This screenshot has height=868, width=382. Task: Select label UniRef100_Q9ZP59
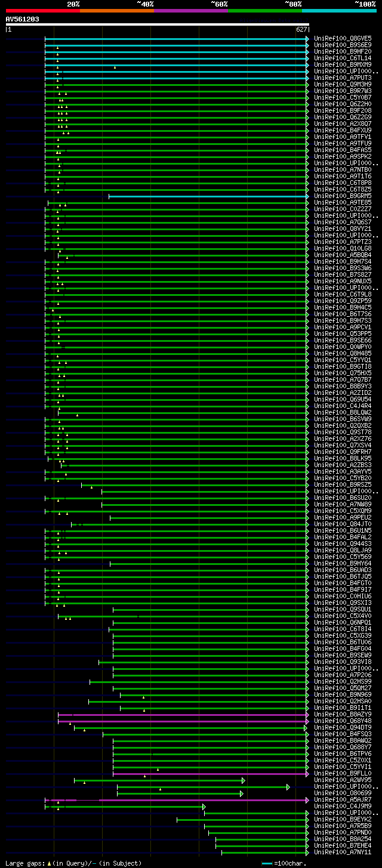[x=343, y=301]
